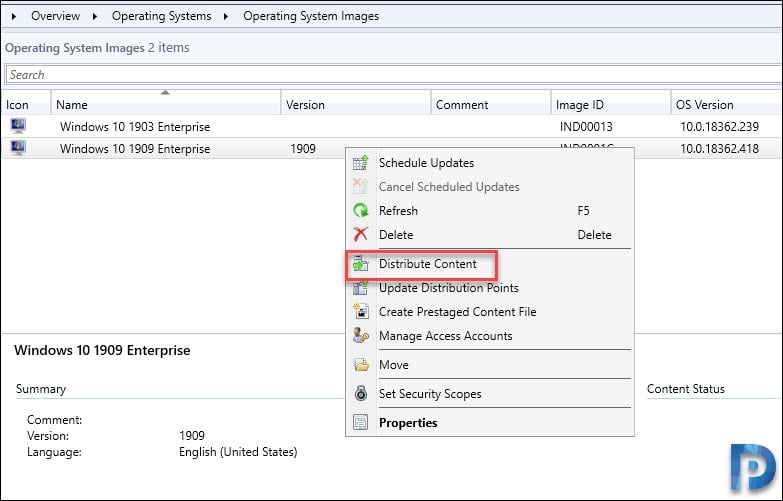Click the Icon column header
783x501 pixels.
coord(25,104)
